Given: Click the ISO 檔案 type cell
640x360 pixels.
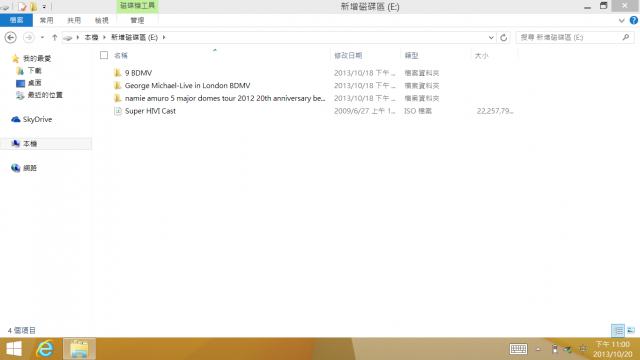Looking at the screenshot, I should click(418, 111).
